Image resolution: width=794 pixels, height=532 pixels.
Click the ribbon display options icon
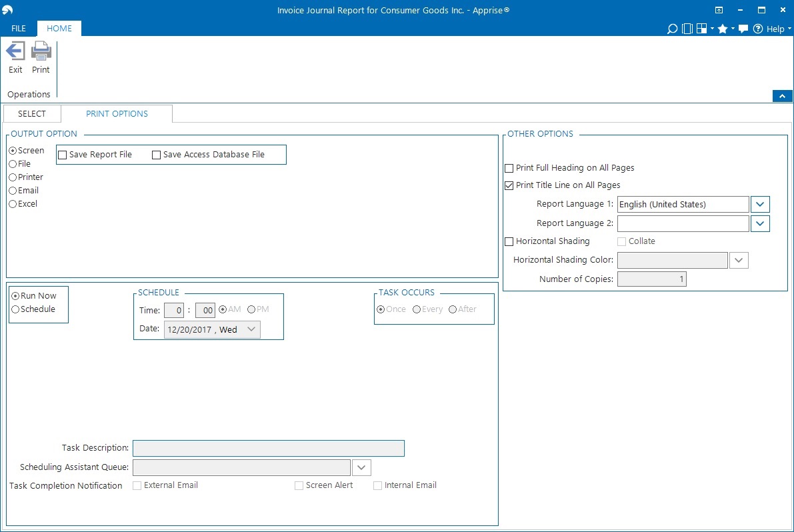tap(719, 10)
